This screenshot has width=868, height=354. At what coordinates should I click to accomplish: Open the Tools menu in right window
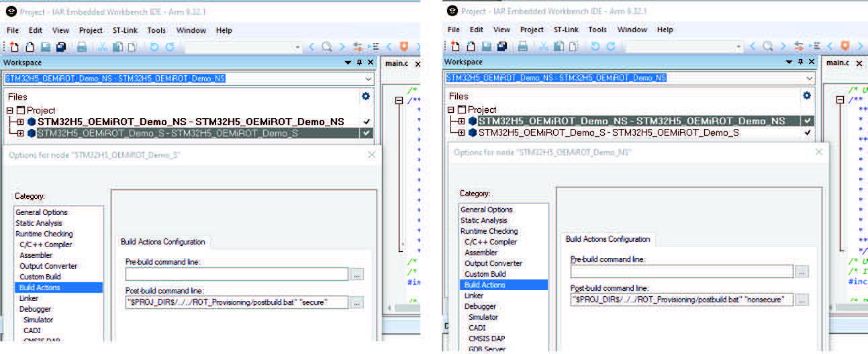click(597, 30)
